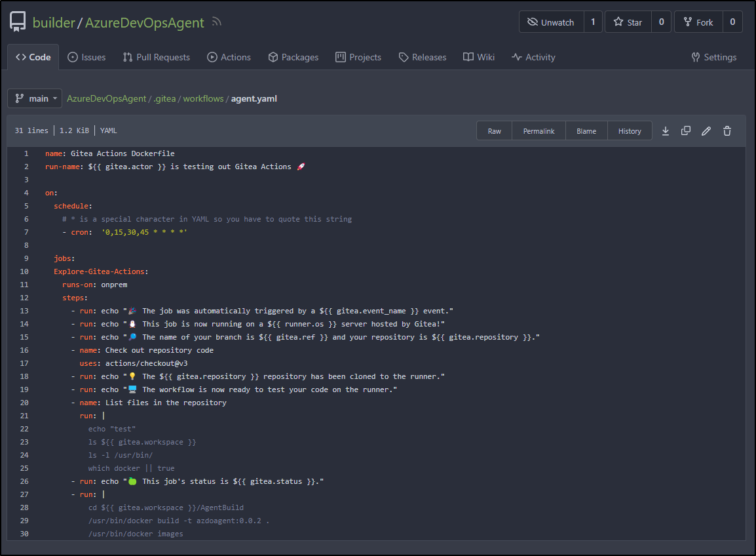This screenshot has height=556, width=756.
Task: Click 'ls -l /usr/bin/' line
Action: [x=121, y=455]
